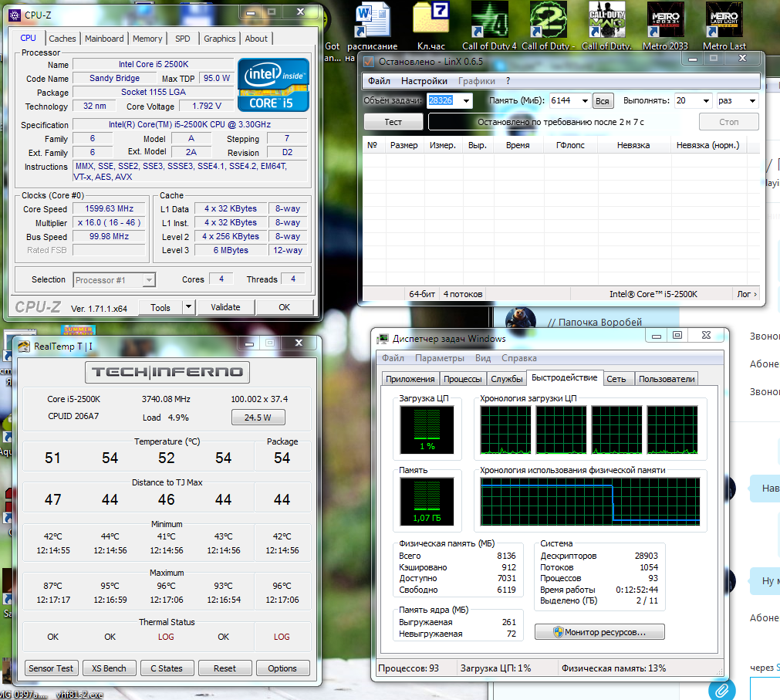Click the Intel Core i5 logo in CPU-Z
Screen dimensions: 780x700
[273, 85]
